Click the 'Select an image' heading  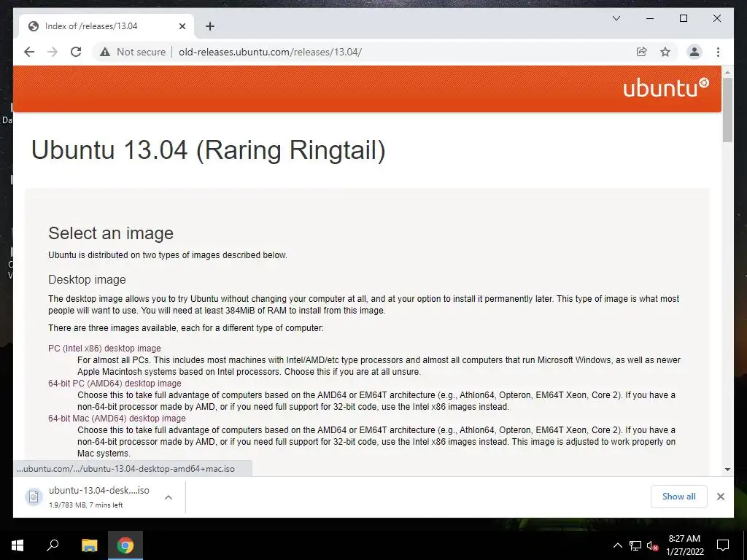pos(111,233)
